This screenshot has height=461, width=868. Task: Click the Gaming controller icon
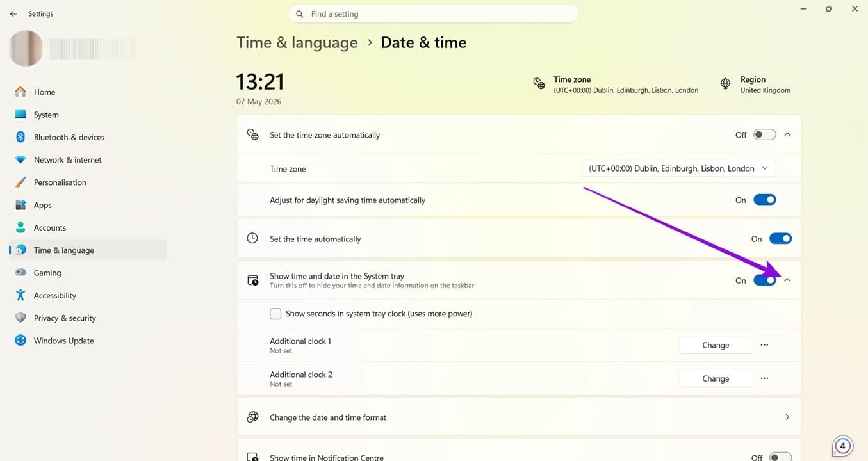[20, 273]
